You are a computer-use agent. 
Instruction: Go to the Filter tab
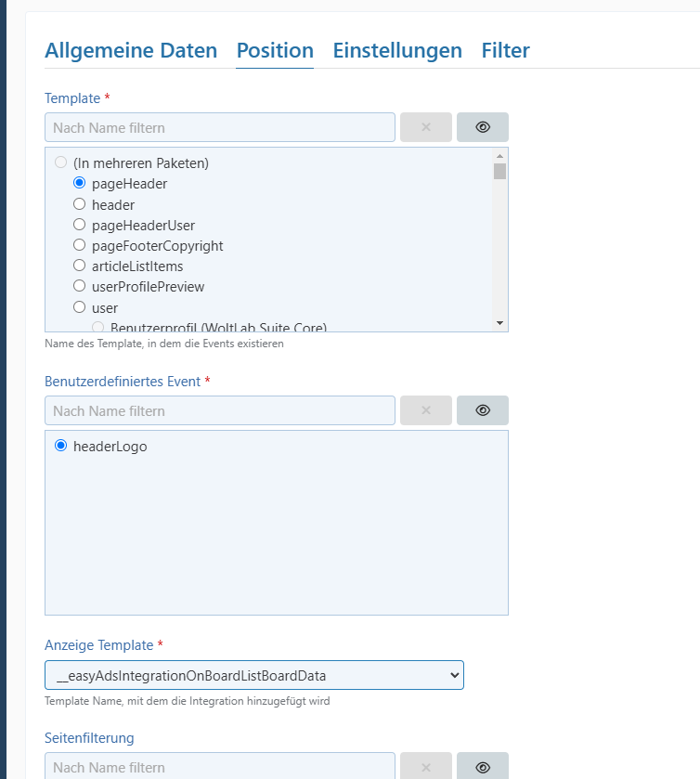click(x=505, y=50)
